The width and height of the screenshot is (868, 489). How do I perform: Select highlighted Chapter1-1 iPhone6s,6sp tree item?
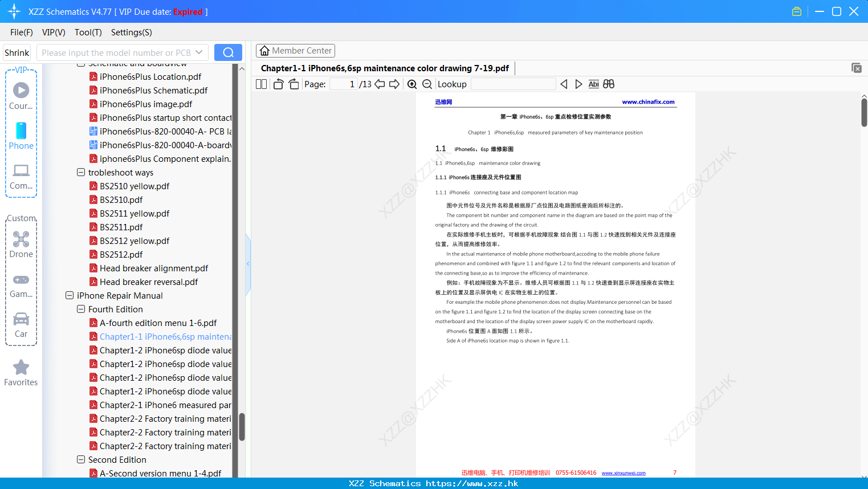[161, 337]
